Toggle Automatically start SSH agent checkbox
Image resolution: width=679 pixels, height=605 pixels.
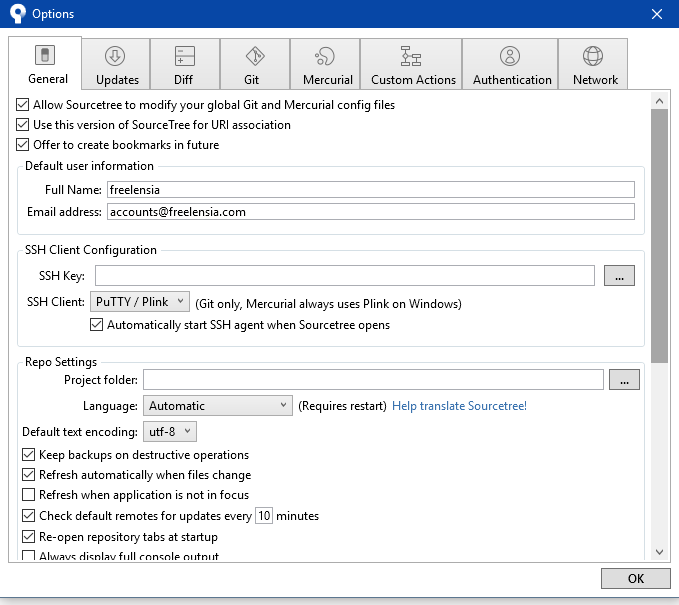(x=97, y=325)
